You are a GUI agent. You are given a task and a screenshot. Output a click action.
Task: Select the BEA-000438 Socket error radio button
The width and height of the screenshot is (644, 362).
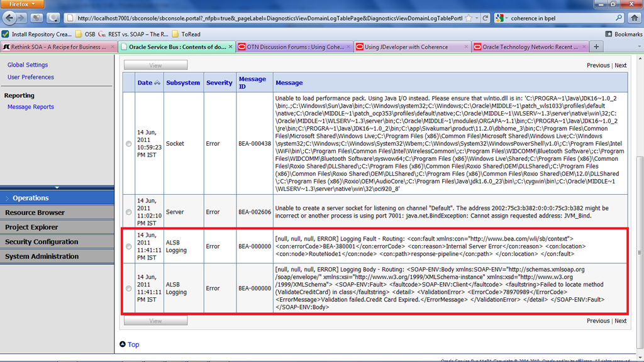tap(129, 144)
